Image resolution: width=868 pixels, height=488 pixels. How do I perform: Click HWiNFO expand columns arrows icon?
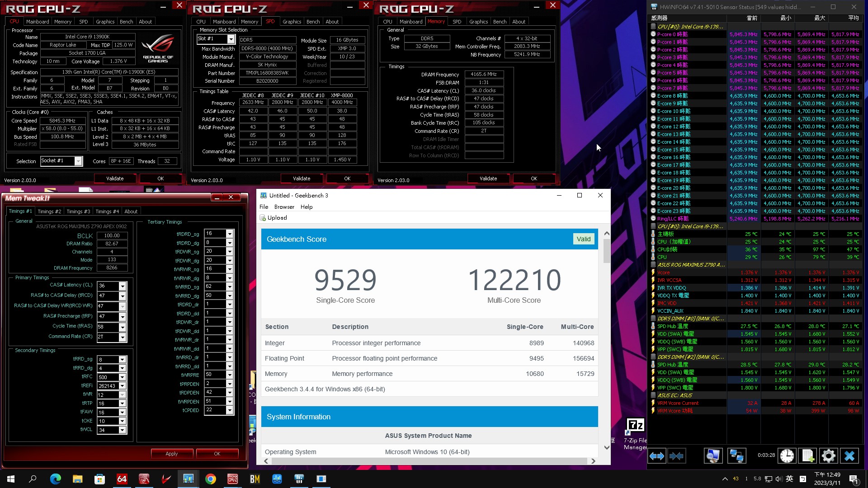tap(657, 456)
